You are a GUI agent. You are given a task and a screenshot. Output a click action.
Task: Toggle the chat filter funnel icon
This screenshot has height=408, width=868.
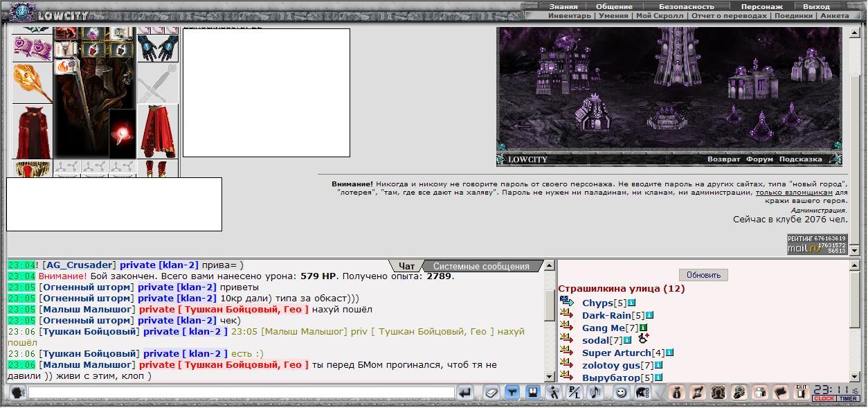click(x=512, y=393)
